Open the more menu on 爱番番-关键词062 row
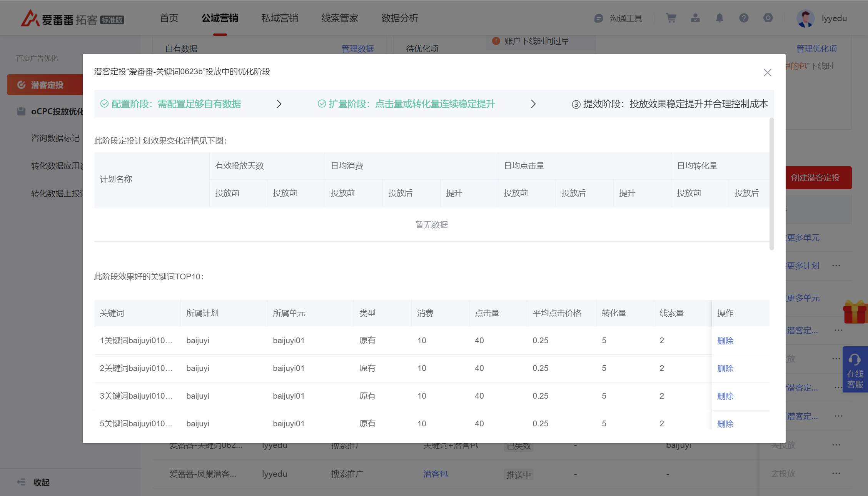The image size is (868, 496). click(836, 445)
